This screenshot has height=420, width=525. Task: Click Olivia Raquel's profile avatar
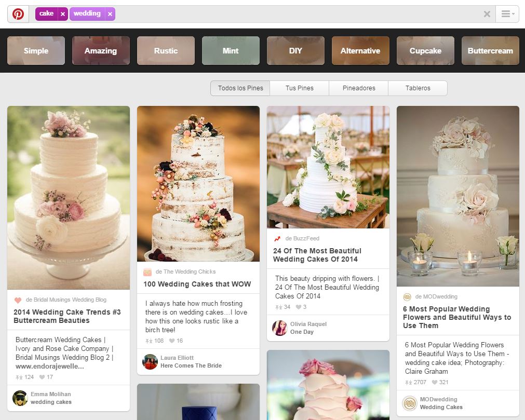point(279,328)
